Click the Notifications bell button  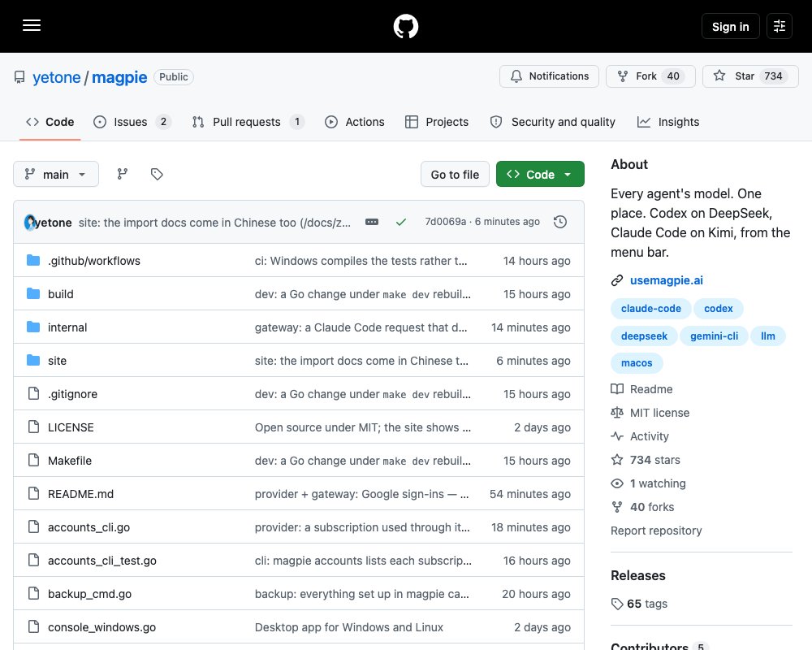pos(549,76)
